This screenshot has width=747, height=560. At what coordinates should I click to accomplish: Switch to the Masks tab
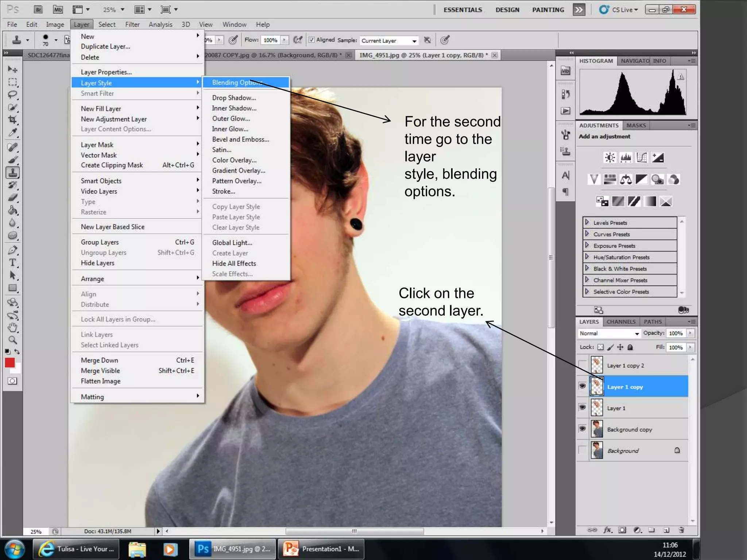coord(636,125)
